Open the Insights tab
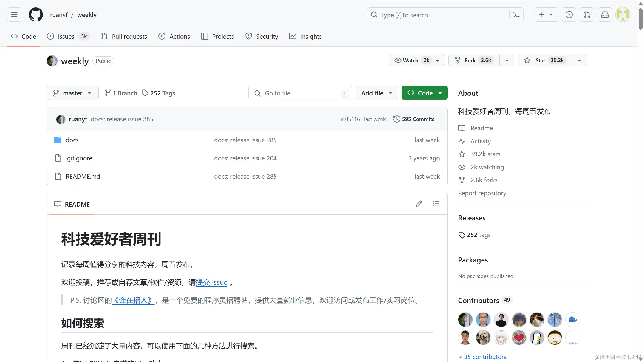This screenshot has height=362, width=644. tap(306, 36)
